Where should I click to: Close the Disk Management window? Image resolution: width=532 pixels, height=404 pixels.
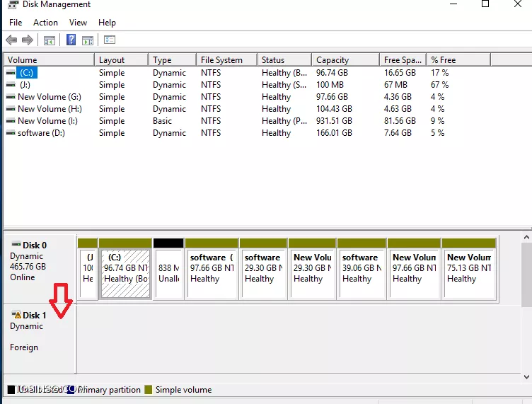[x=518, y=4]
